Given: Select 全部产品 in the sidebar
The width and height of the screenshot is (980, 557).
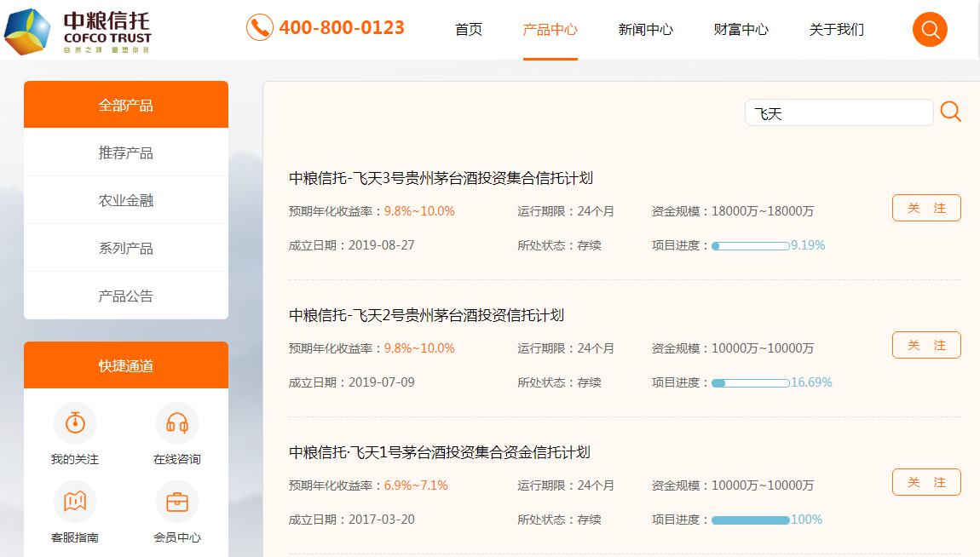Looking at the screenshot, I should coord(126,106).
